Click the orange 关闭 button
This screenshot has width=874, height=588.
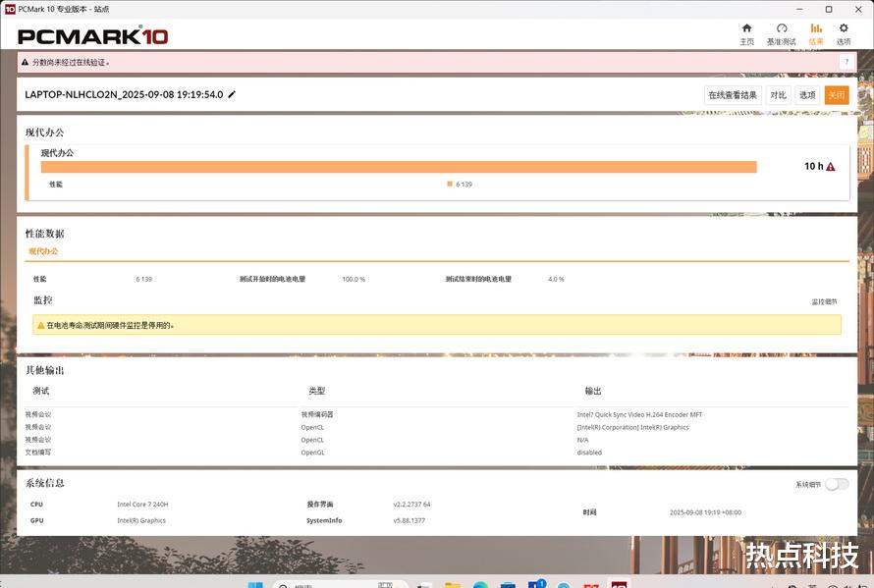point(837,95)
